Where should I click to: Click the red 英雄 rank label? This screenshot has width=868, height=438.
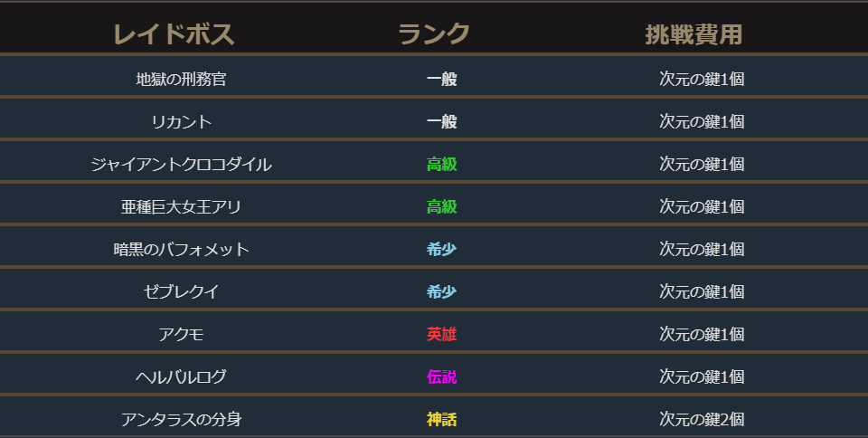coord(441,334)
